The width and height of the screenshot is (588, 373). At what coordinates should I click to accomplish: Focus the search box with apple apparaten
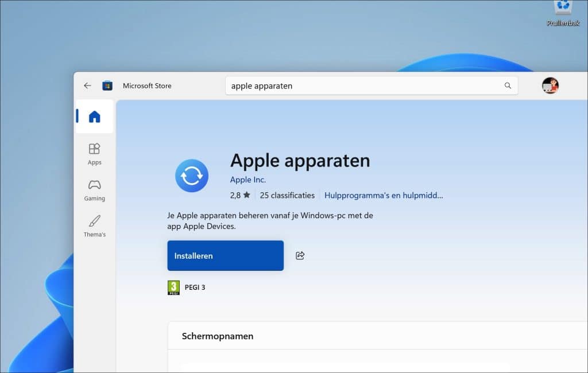tap(372, 86)
